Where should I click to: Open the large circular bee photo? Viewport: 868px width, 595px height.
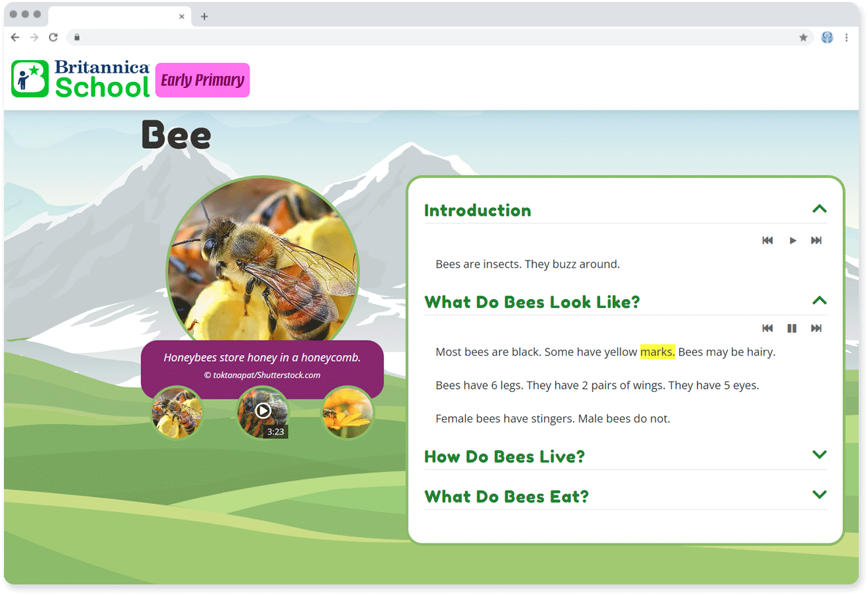pyautogui.click(x=263, y=259)
